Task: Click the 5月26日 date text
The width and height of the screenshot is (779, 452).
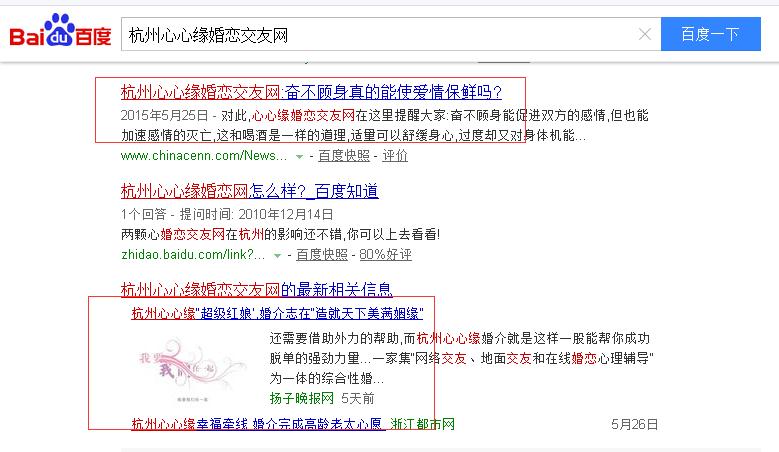Action: [x=634, y=424]
